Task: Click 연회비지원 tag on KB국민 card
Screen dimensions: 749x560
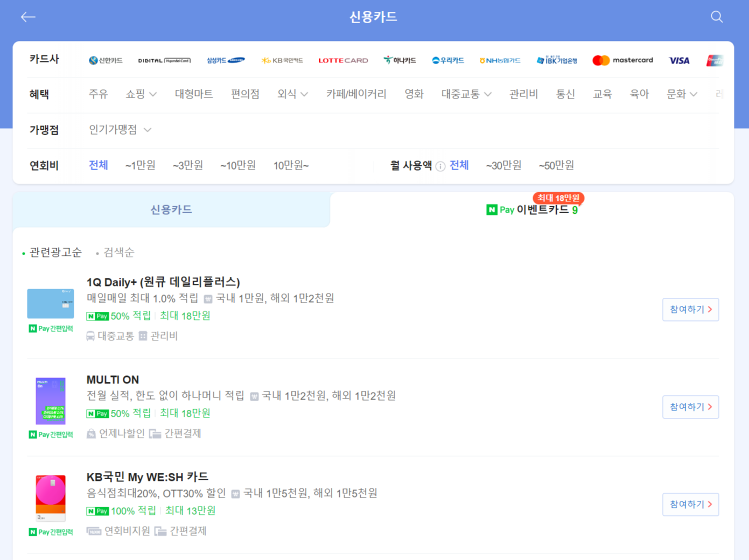Action: click(118, 531)
